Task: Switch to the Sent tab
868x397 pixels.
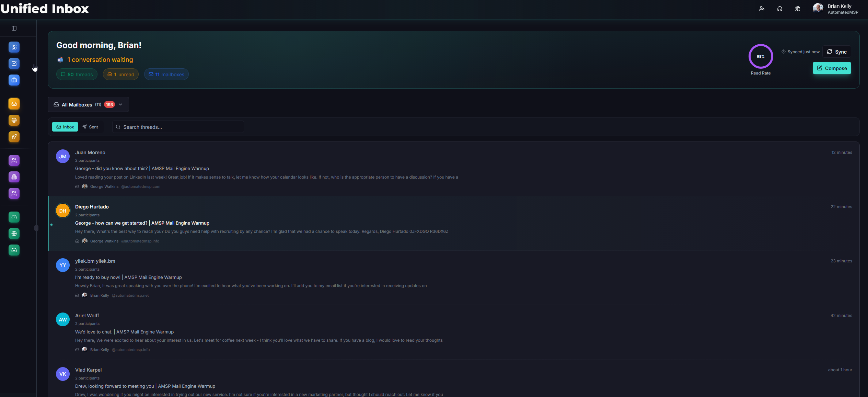Action: click(x=90, y=127)
